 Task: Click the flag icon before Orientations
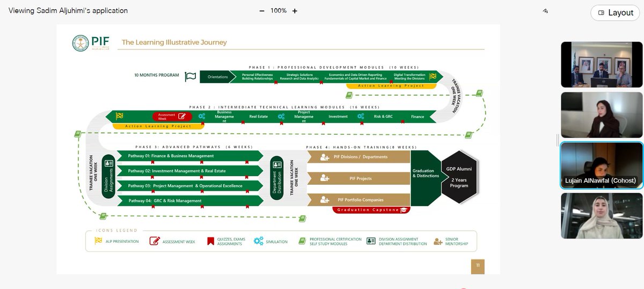coord(191,77)
